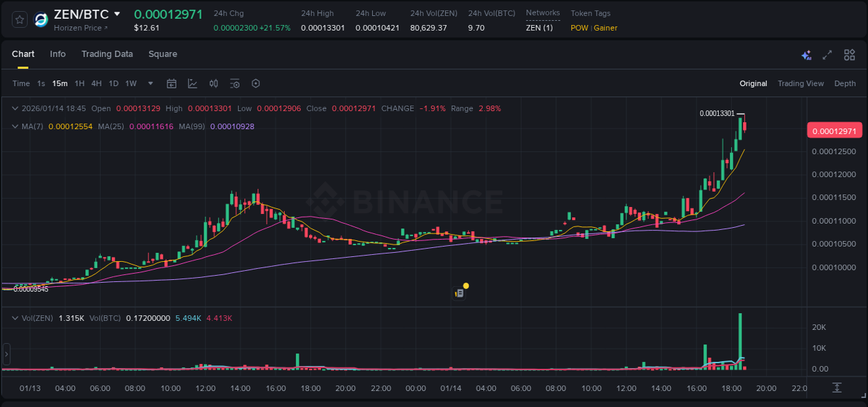Open the POW token tag link
This screenshot has height=407, width=868.
[x=578, y=28]
